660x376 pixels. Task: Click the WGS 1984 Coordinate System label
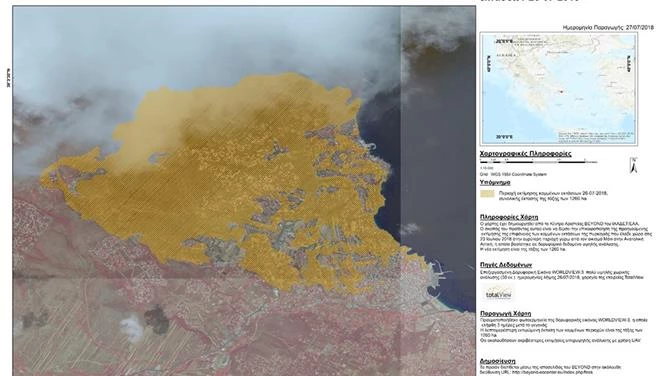[x=514, y=174]
